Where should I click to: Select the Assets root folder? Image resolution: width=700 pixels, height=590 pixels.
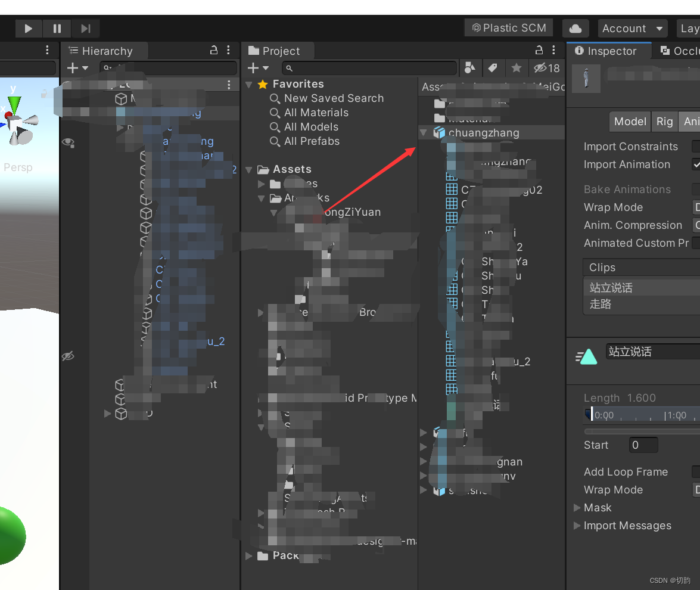click(292, 169)
